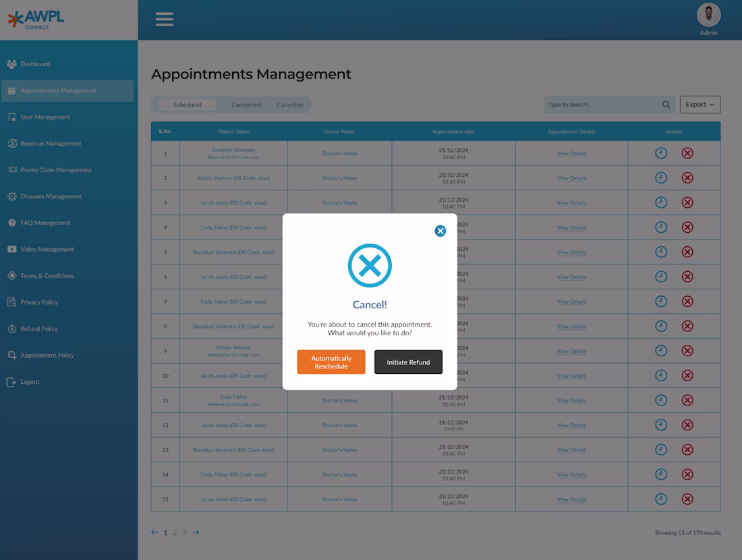Image resolution: width=742 pixels, height=560 pixels.
Task: Click the search magnifier icon
Action: pos(666,105)
